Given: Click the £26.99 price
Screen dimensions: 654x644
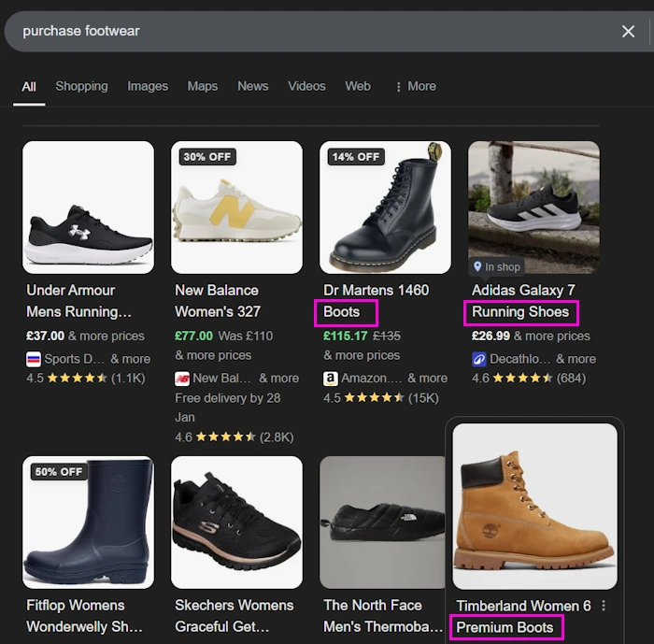Looking at the screenshot, I should pos(490,336).
